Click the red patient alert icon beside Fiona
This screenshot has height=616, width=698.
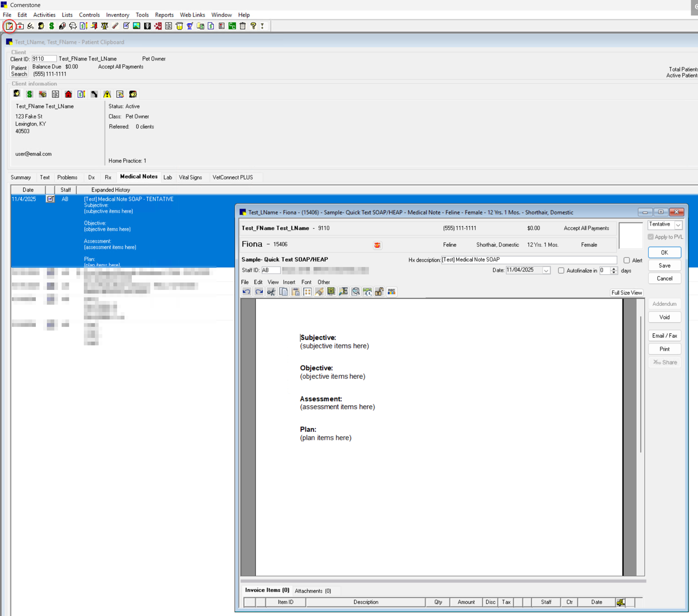377,245
